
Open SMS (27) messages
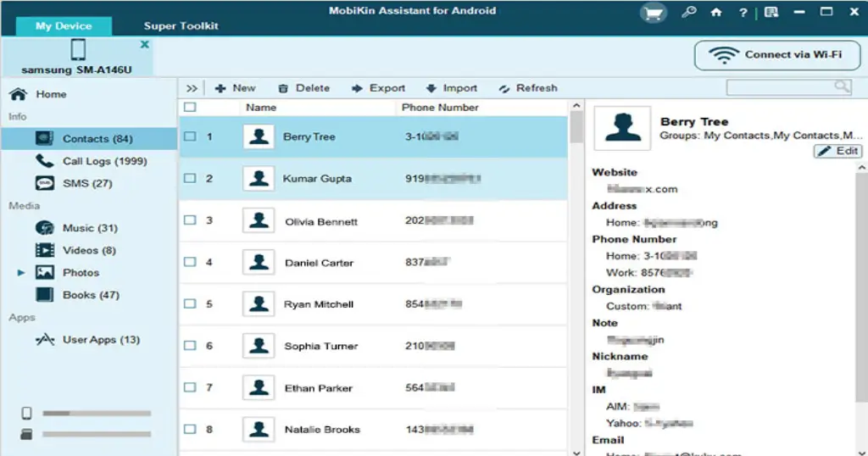click(x=89, y=183)
